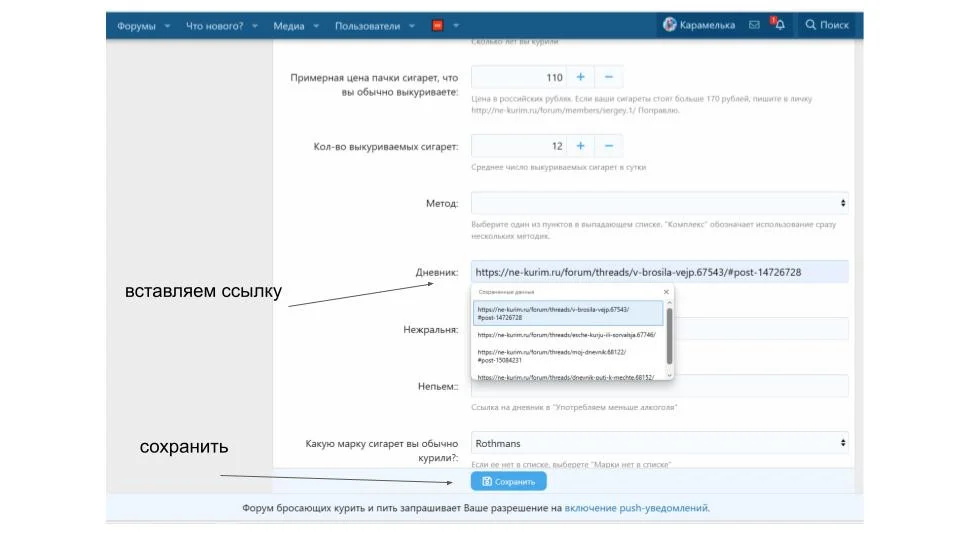Decrease cigarettes count with minus button
Image resolution: width=960 pixels, height=540 pixels.
(x=609, y=146)
